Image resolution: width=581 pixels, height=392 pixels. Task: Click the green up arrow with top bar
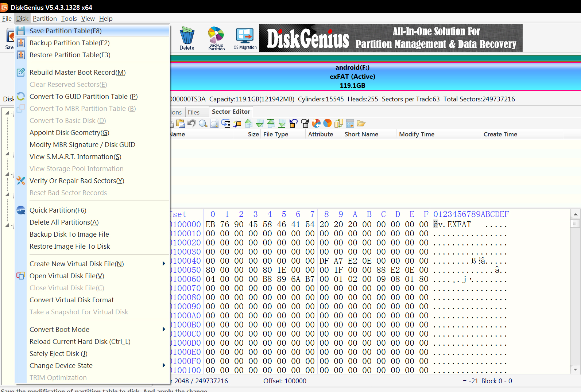(271, 124)
